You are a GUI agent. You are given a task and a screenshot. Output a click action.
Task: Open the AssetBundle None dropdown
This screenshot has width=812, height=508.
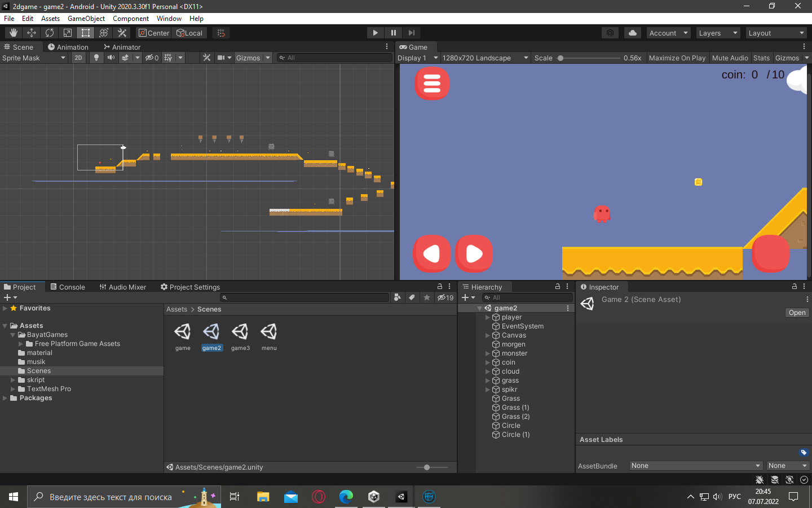click(x=696, y=466)
